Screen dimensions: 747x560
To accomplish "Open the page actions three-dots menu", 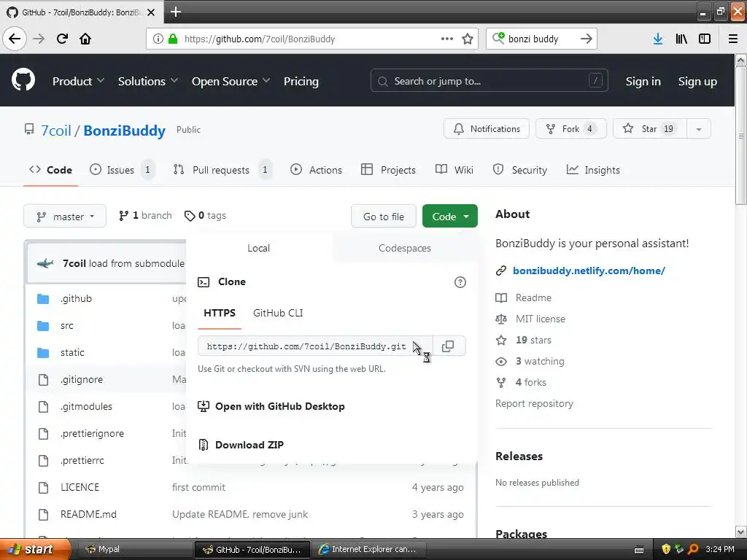I will 447,39.
